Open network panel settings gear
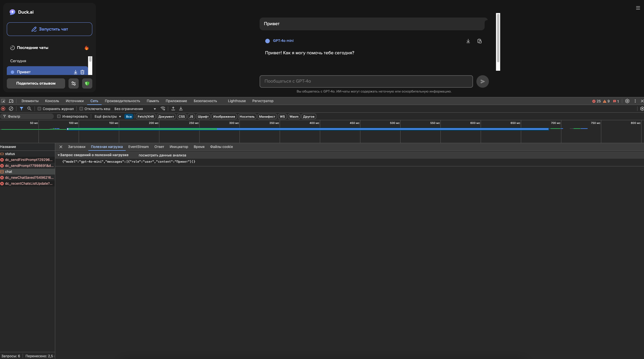 pos(642,109)
